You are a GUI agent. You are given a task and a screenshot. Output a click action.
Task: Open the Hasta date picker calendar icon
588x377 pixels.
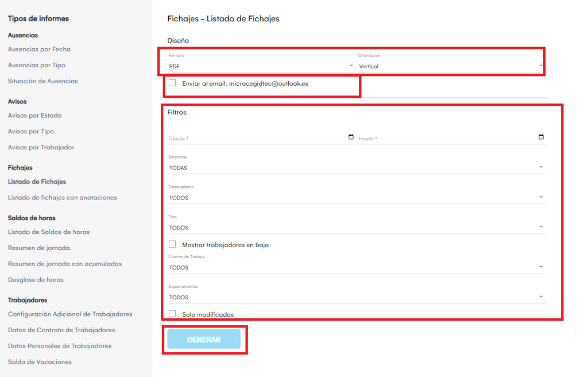pyautogui.click(x=541, y=137)
